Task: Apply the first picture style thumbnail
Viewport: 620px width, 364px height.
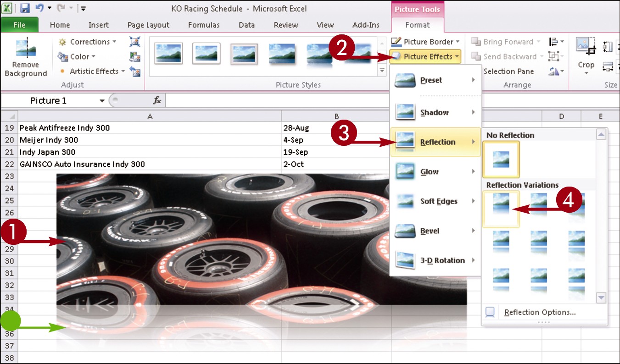Action: click(x=168, y=53)
